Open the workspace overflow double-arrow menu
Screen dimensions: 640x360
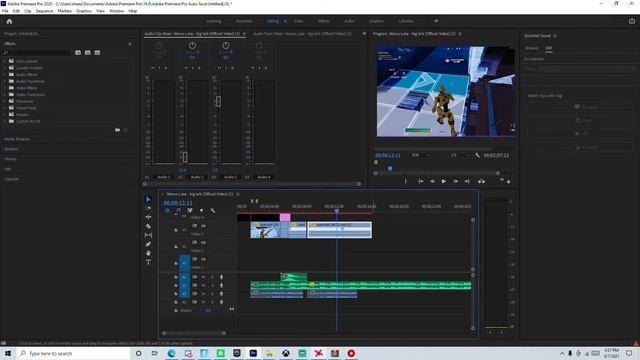[436, 21]
